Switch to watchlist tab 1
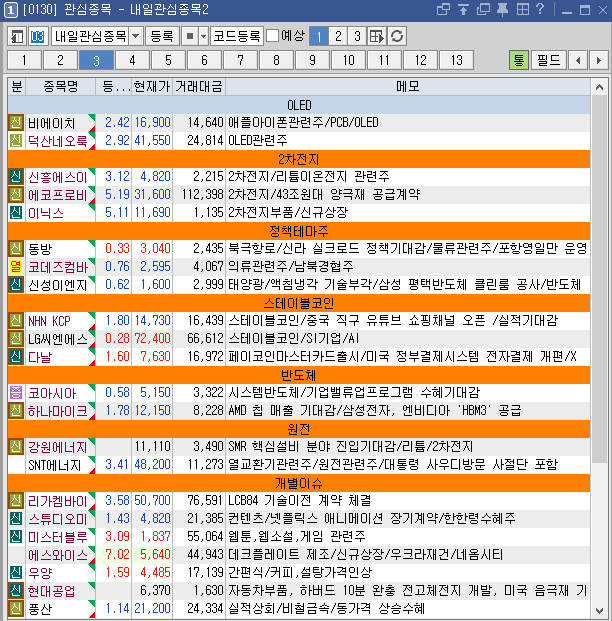612x621 pixels. coord(25,60)
